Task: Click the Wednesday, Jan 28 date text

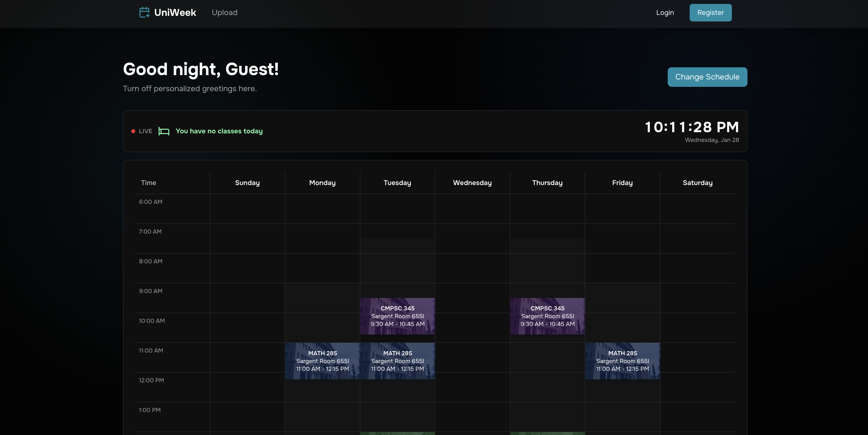Action: point(712,140)
